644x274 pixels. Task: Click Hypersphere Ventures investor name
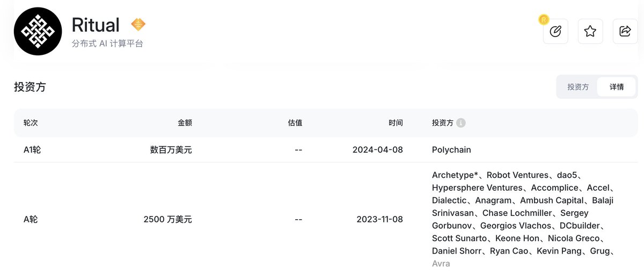477,188
